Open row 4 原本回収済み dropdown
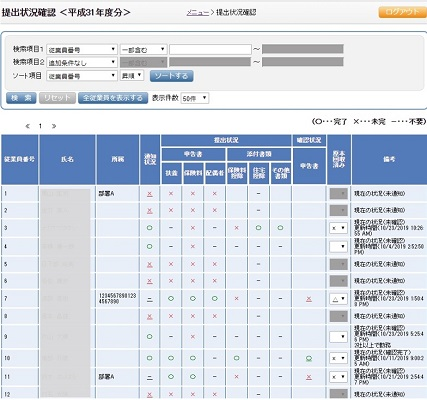This screenshot has width=427, height=400. tap(338, 246)
